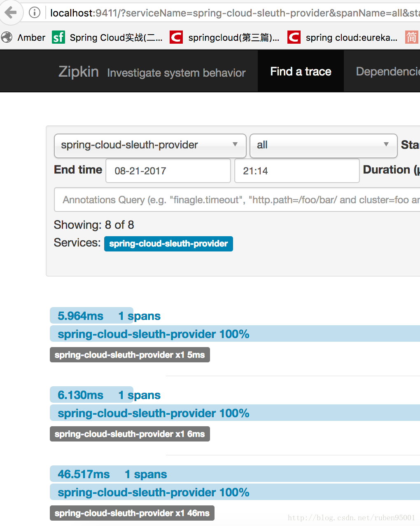Image resolution: width=420 pixels, height=526 pixels.
Task: Edit End time date field 08-21-2017
Action: [x=168, y=171]
